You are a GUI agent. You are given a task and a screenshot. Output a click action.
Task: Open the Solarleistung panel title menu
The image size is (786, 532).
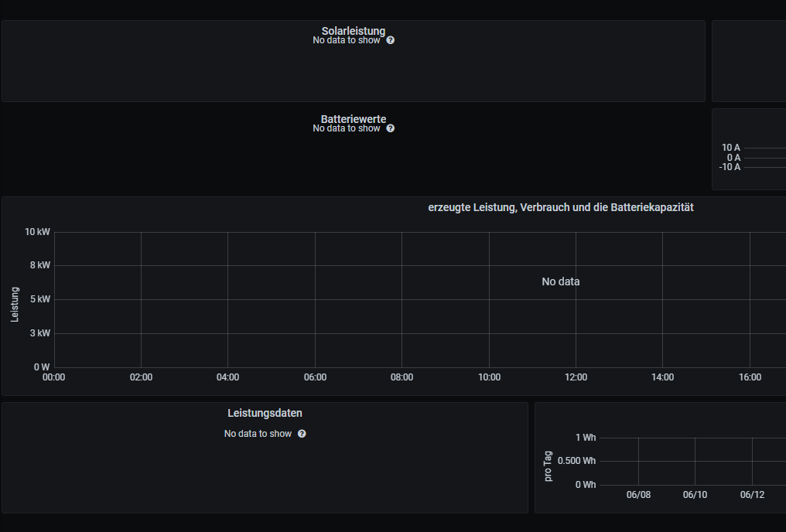353,31
